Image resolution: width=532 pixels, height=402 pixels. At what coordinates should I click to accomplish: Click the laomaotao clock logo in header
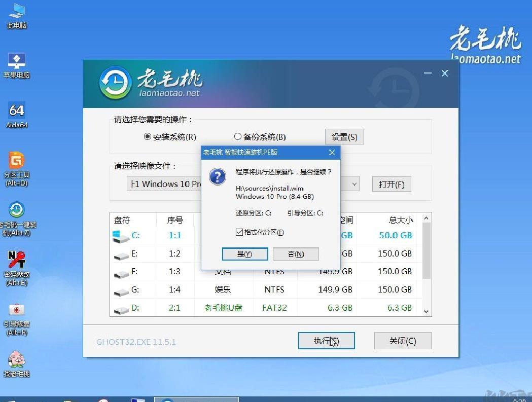115,83
